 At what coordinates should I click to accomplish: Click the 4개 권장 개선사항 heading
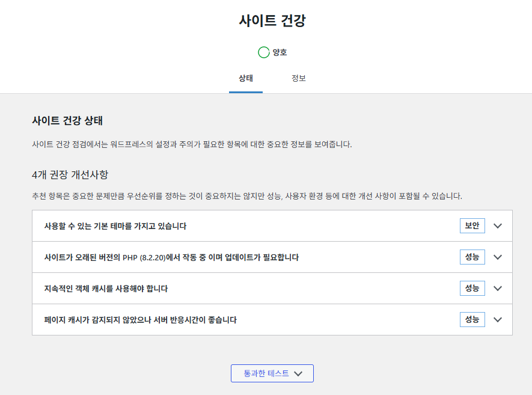click(x=70, y=175)
